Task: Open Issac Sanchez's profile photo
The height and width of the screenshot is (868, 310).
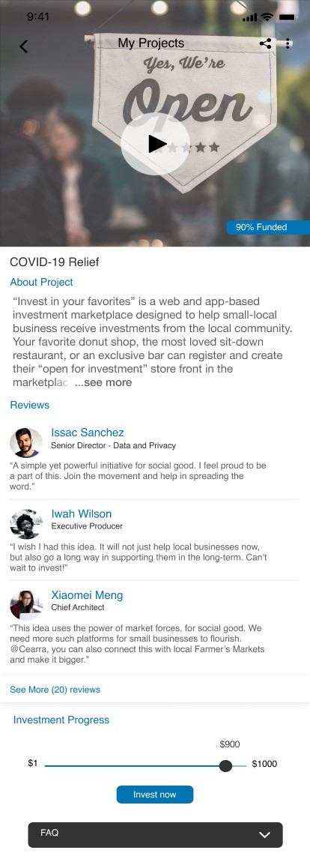Action: click(x=26, y=443)
